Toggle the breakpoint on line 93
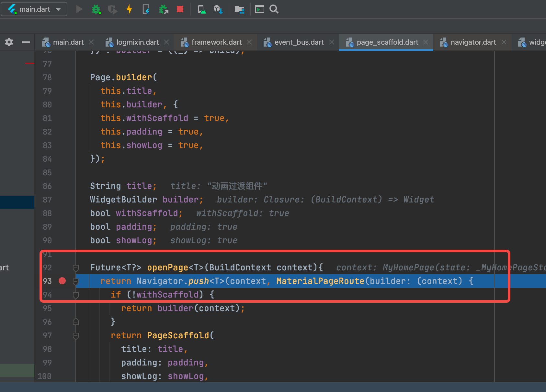546x392 pixels. (x=62, y=281)
